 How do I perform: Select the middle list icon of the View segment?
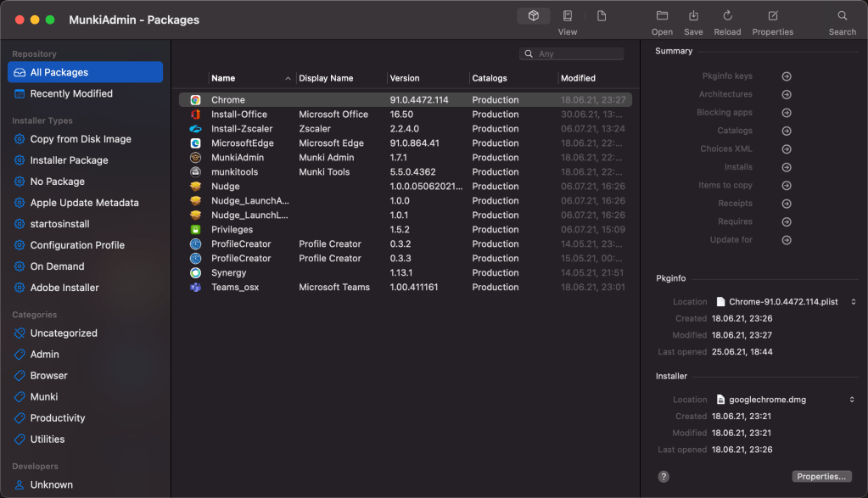click(x=567, y=15)
